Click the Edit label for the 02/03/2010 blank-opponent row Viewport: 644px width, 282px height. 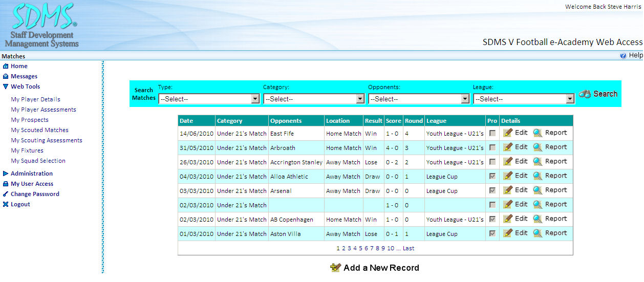pyautogui.click(x=521, y=204)
